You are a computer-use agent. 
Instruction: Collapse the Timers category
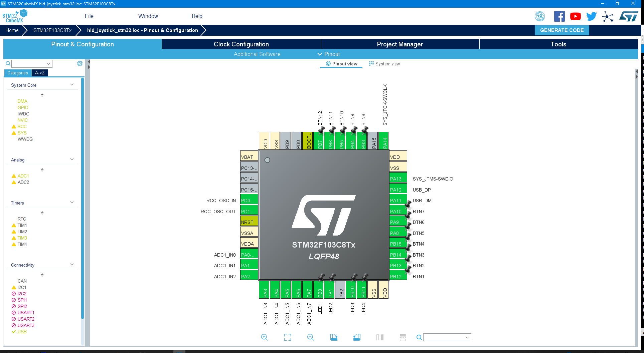[x=72, y=203]
